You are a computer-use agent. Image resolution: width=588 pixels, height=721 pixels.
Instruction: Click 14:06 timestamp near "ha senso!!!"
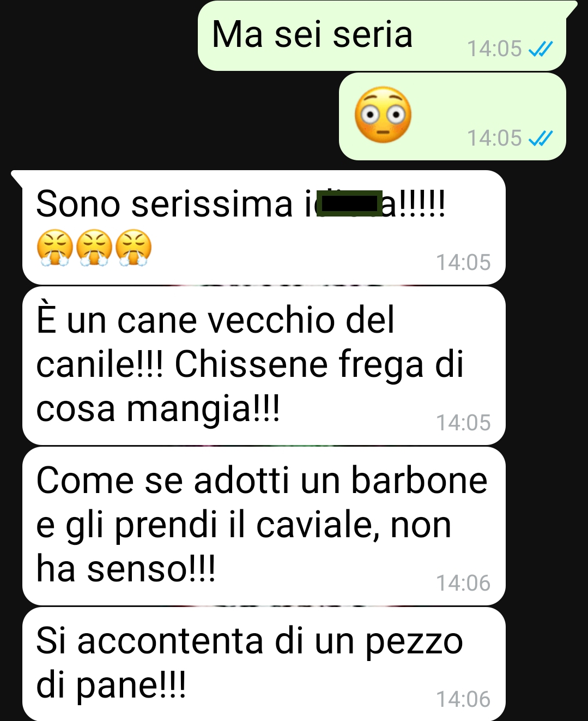pyautogui.click(x=464, y=584)
